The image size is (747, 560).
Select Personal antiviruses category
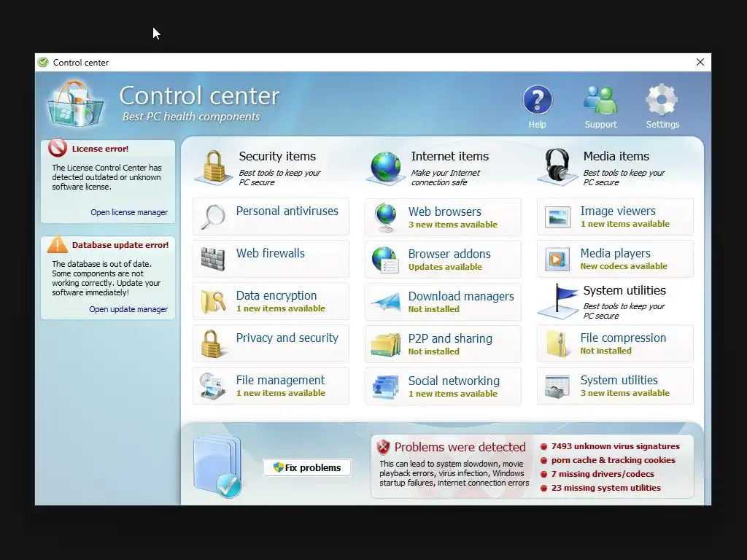[271, 217]
